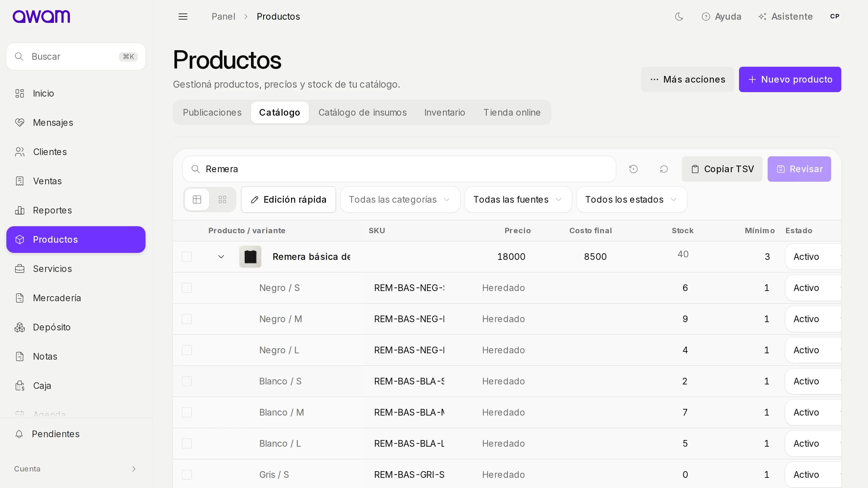The height and width of the screenshot is (488, 868).
Task: Open CP user avatar menu
Action: (835, 16)
